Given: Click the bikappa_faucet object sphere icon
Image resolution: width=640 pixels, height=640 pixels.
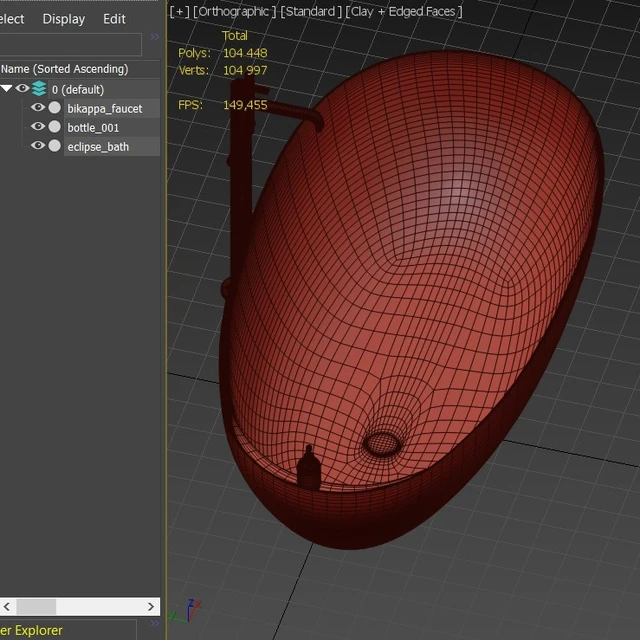Looking at the screenshot, I should point(54,108).
